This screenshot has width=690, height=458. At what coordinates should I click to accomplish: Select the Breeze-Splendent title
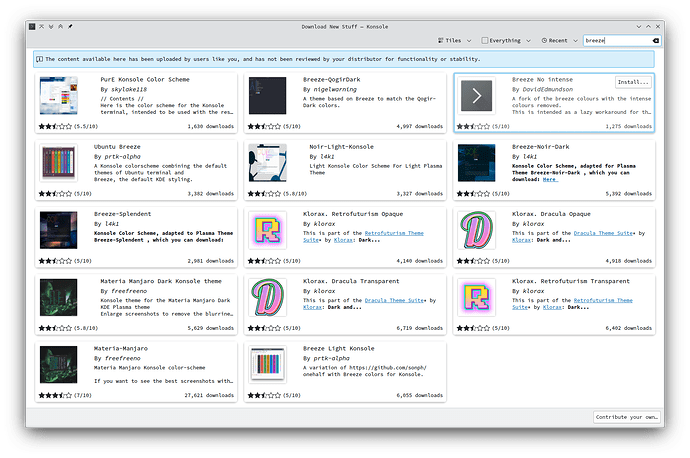(122, 214)
